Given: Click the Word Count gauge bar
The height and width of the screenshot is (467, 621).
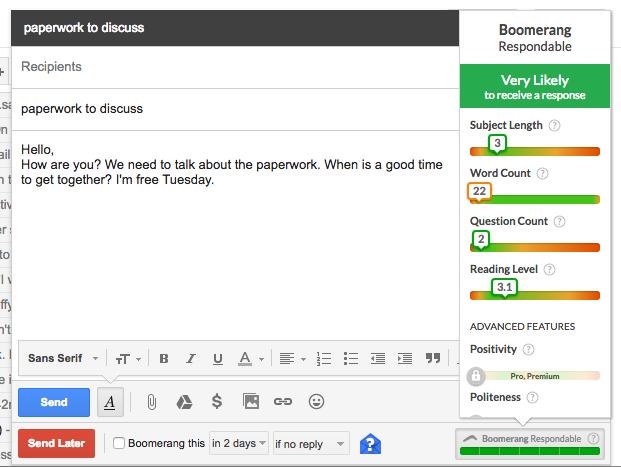Looking at the screenshot, I should coord(535,199).
